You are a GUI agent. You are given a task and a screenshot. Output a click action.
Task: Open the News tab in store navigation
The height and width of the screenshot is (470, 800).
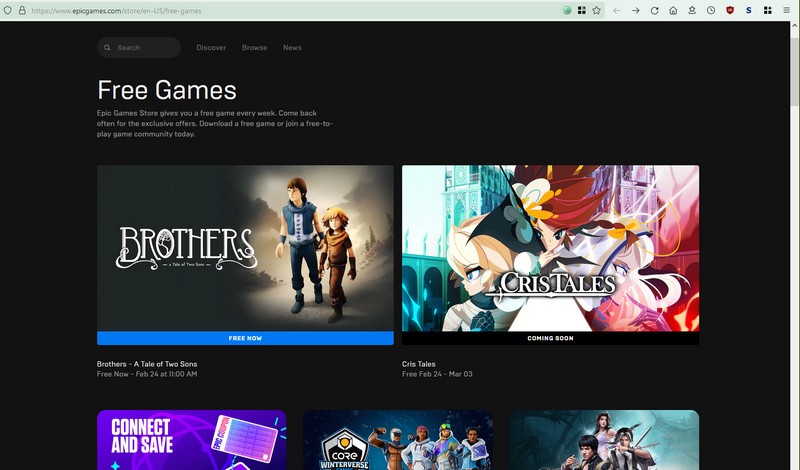[x=292, y=48]
